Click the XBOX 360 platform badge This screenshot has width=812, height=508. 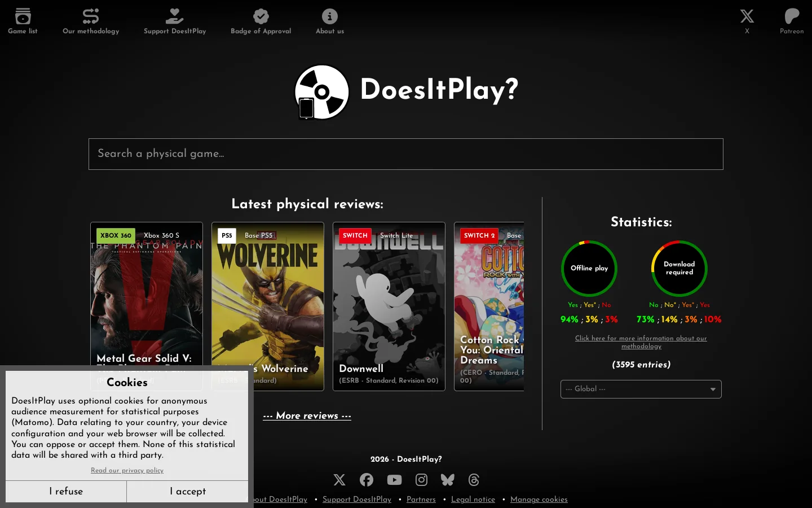coord(116,235)
